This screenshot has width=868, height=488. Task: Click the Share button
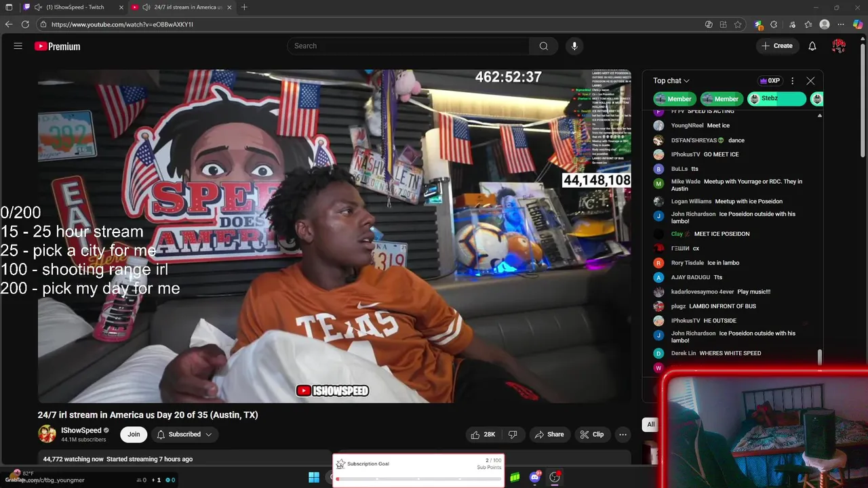point(549,434)
